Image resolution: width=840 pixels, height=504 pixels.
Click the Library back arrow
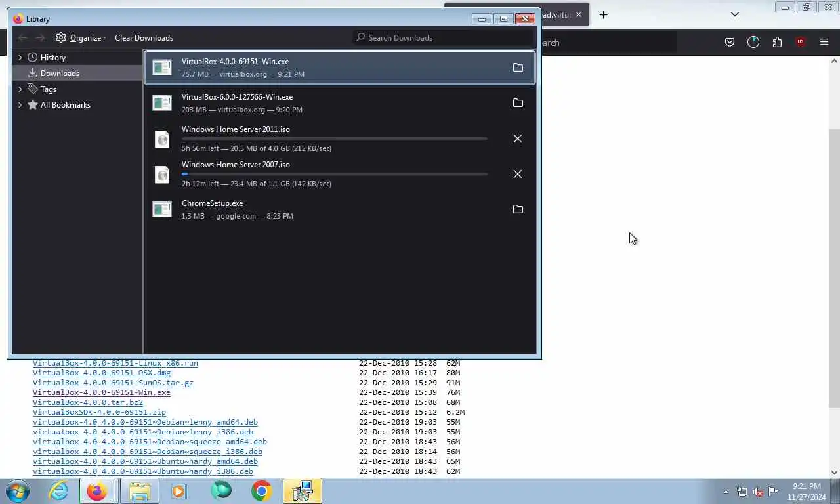coord(23,38)
